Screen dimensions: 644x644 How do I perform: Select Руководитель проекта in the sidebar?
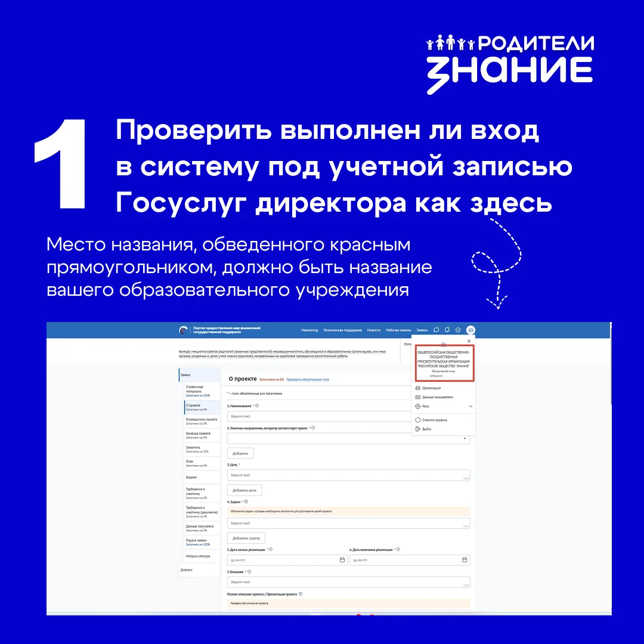click(x=202, y=422)
